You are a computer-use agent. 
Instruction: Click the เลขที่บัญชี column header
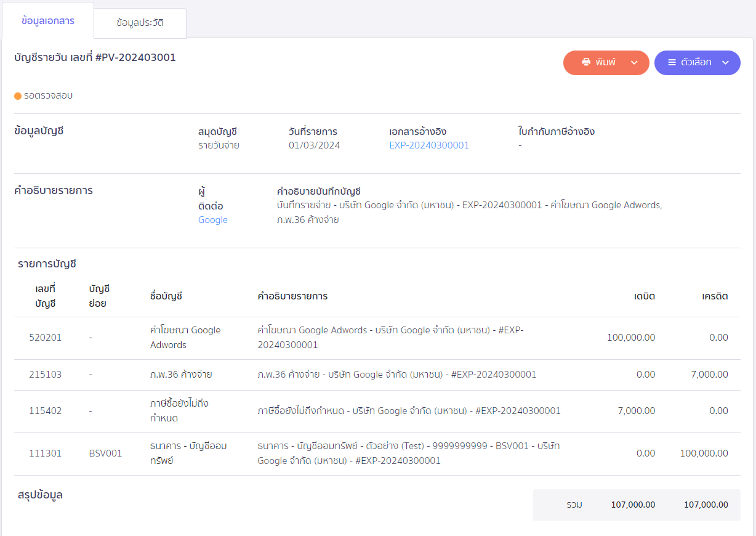46,296
